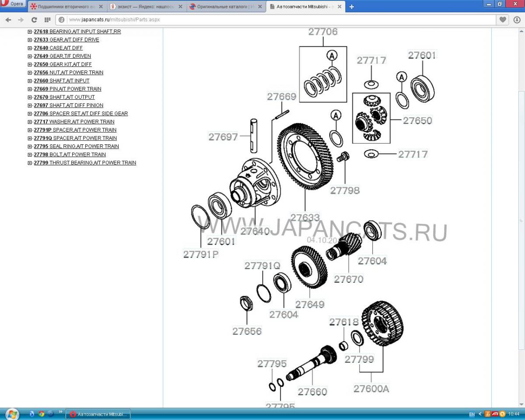Image resolution: width=525 pixels, height=420 pixels.
Task: Go forward to next page
Action: click(21, 20)
